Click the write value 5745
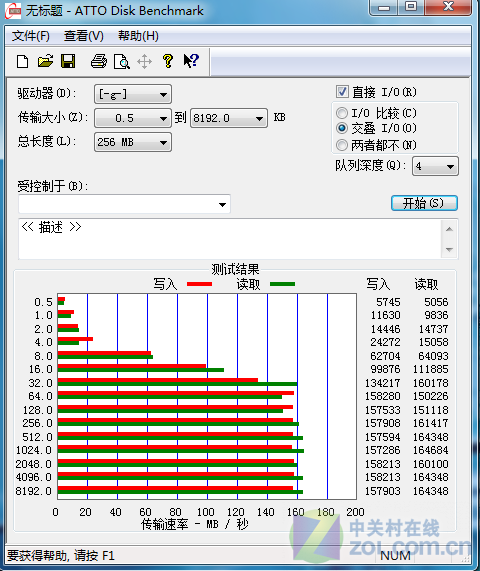Viewport: 480px width, 571px height. [x=388, y=302]
